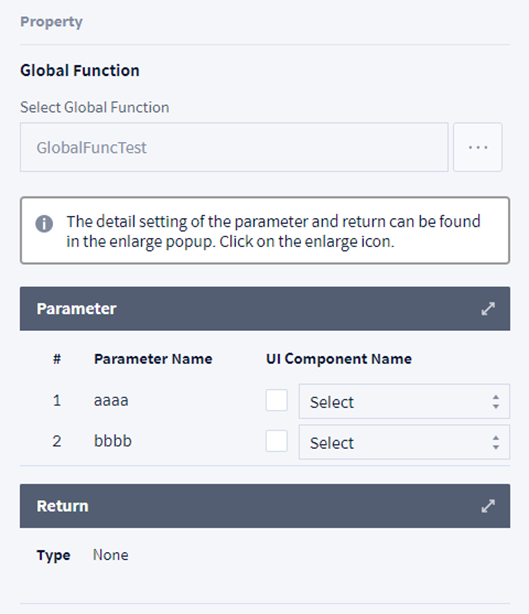This screenshot has height=614, width=529.
Task: Click the stepper arrows on aaaa dropdown
Action: coord(496,402)
